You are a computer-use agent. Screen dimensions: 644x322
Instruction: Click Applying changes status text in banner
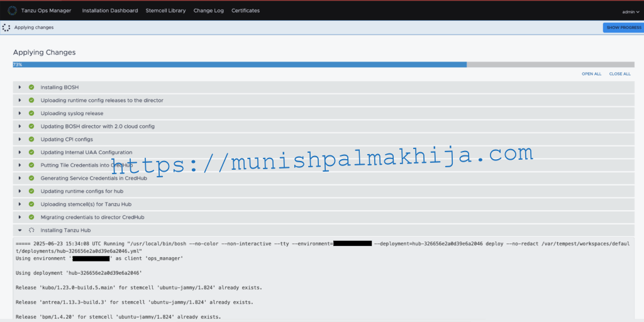point(34,28)
